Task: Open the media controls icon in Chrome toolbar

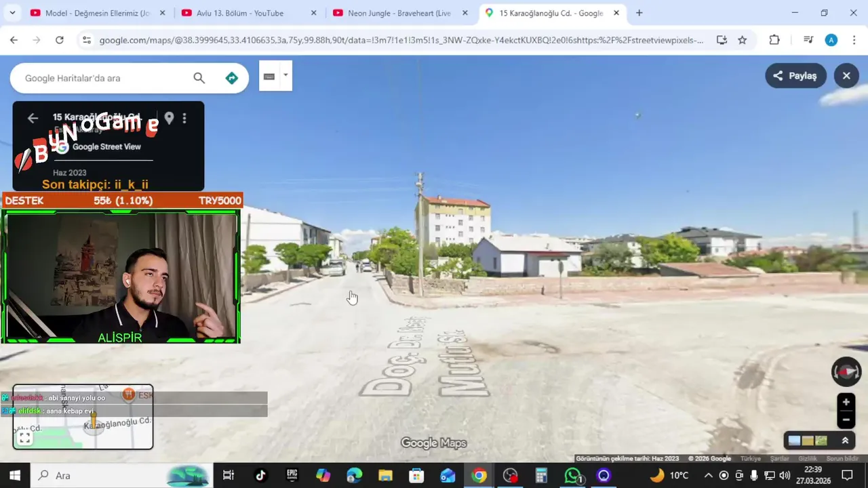Action: pyautogui.click(x=808, y=40)
